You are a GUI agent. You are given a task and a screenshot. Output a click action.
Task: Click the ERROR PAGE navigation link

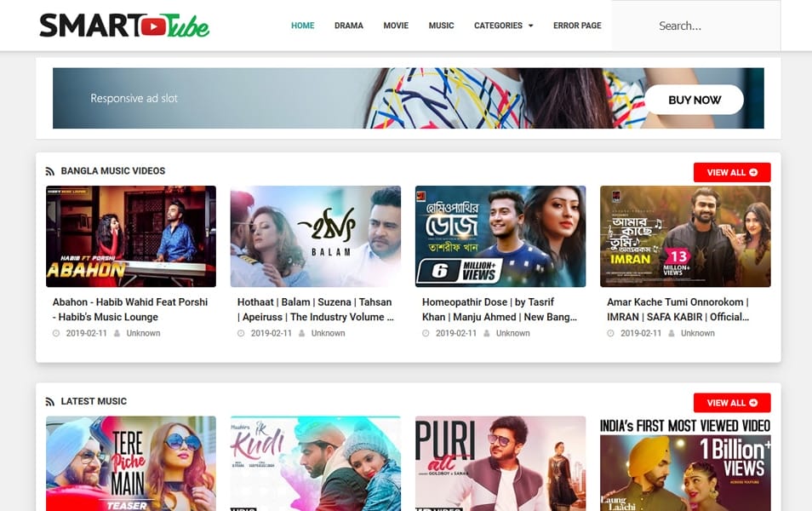coord(577,26)
